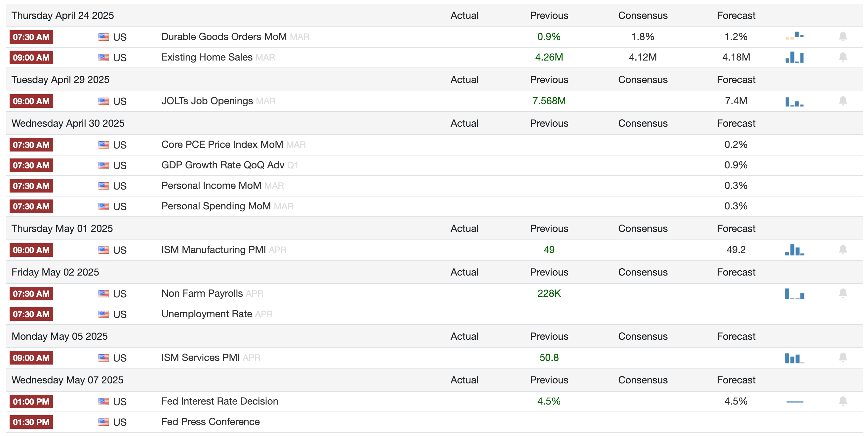Toggle alert bell for Non Farm Payrolls
Viewport: 868px width, 436px height.
(x=843, y=293)
